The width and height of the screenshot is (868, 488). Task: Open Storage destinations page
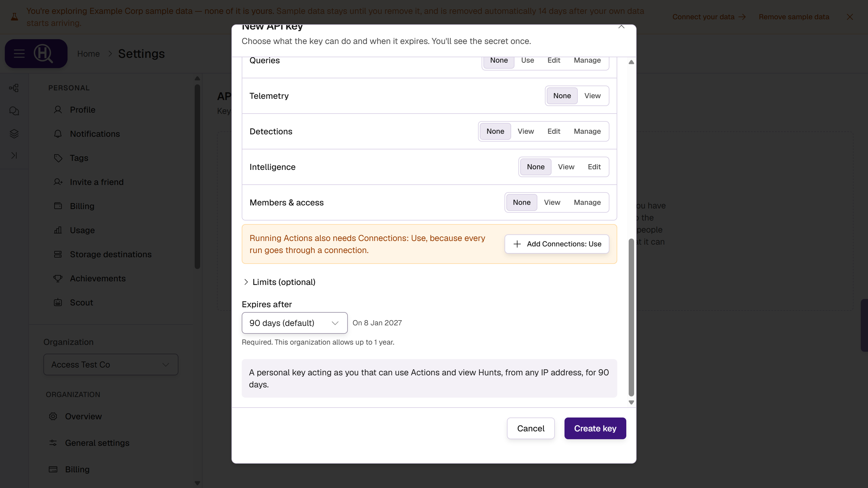pyautogui.click(x=111, y=254)
